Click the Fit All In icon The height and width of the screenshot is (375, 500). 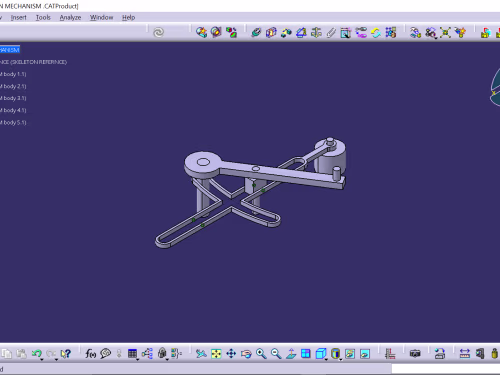tap(216, 353)
